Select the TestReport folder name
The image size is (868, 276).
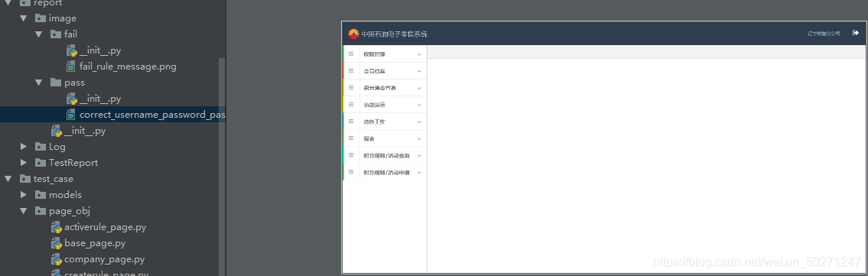73,163
